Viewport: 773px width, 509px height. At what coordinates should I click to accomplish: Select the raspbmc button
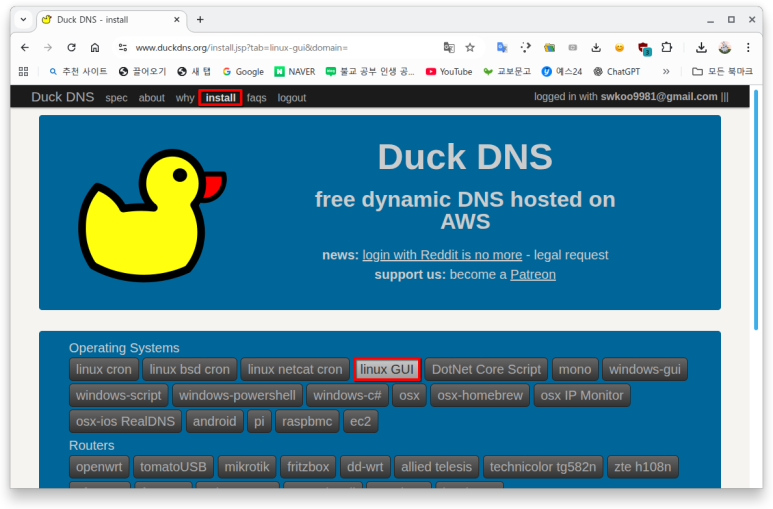[x=307, y=422]
